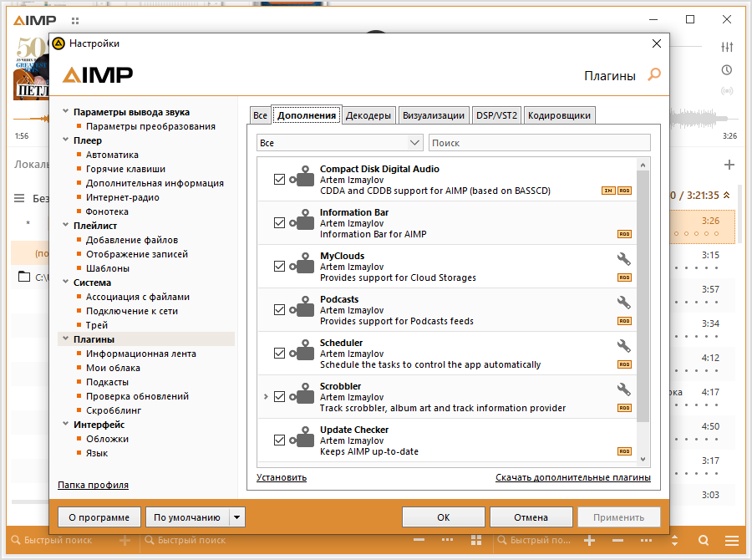Open the 'По умолчанию' dropdown arrow
The width and height of the screenshot is (752, 560).
pos(237,517)
